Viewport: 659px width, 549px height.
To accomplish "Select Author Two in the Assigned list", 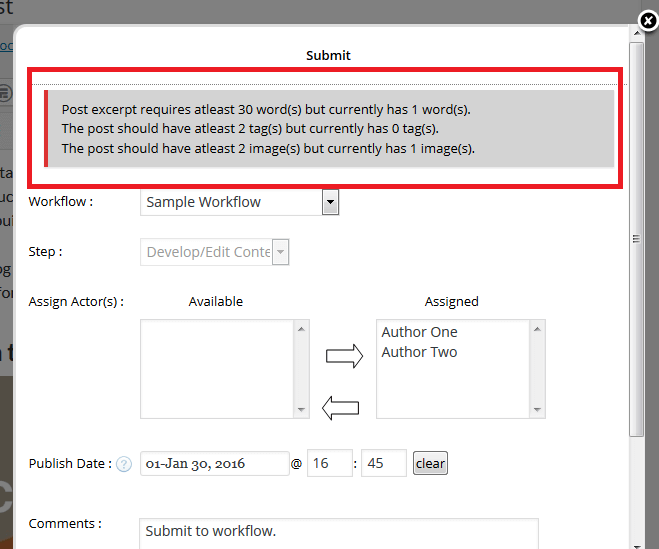I will pyautogui.click(x=419, y=352).
